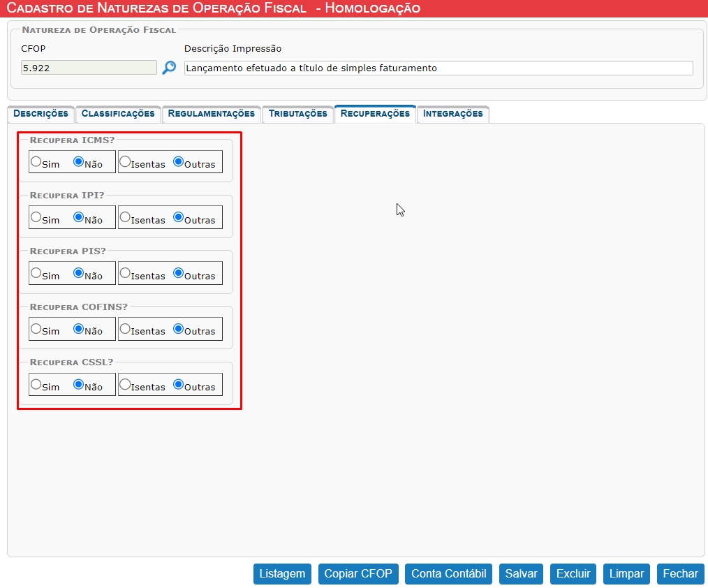Screen dimensions: 708x588
Task: Select Isentas for Recupera COFINS
Action: (x=125, y=329)
